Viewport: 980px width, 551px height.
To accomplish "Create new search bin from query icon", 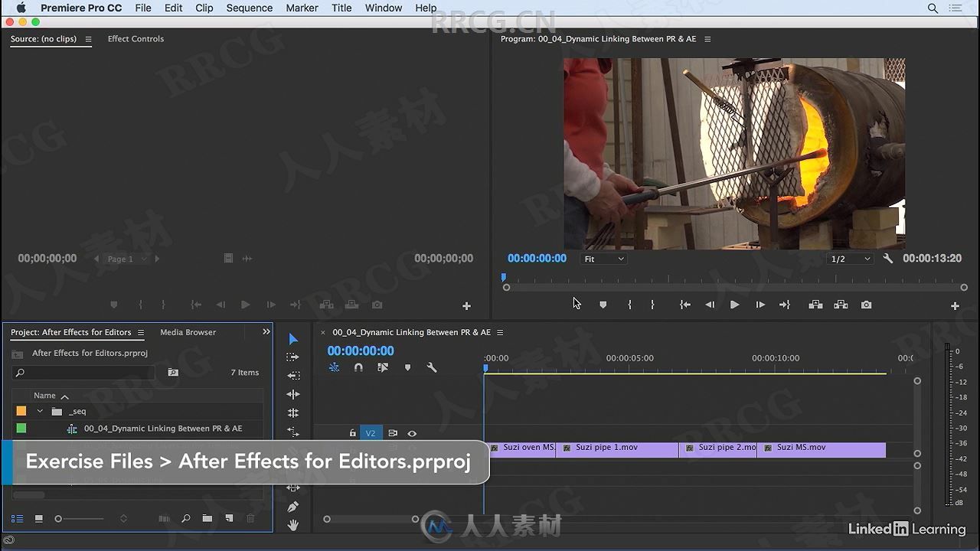I will (x=173, y=373).
